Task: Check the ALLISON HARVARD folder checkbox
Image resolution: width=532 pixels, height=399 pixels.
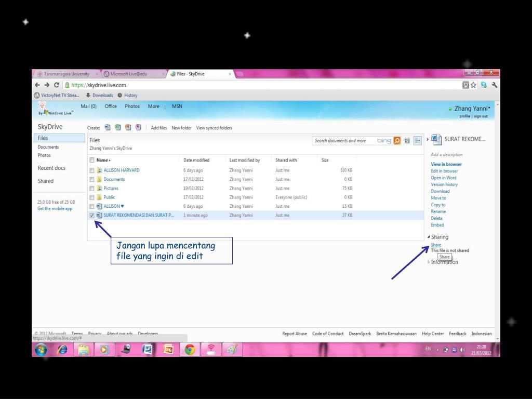Action: (91, 170)
